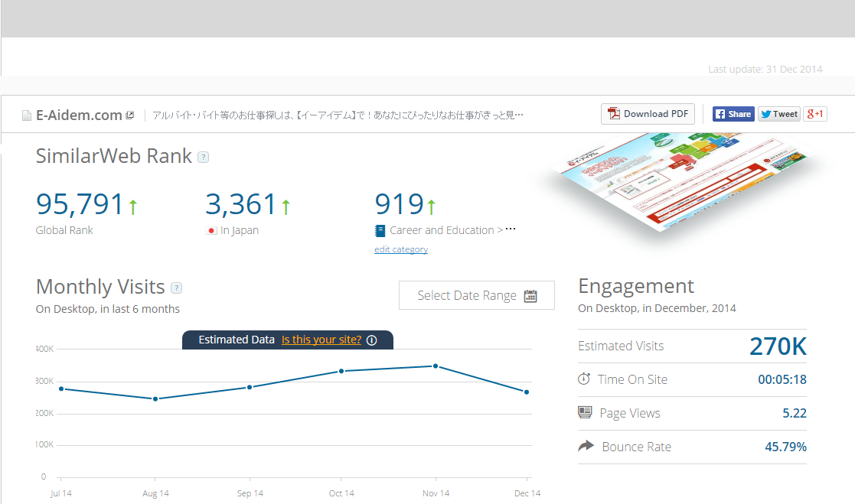Click the 'Is this your site?' link
Viewport: 855px width, 504px height.
(321, 340)
